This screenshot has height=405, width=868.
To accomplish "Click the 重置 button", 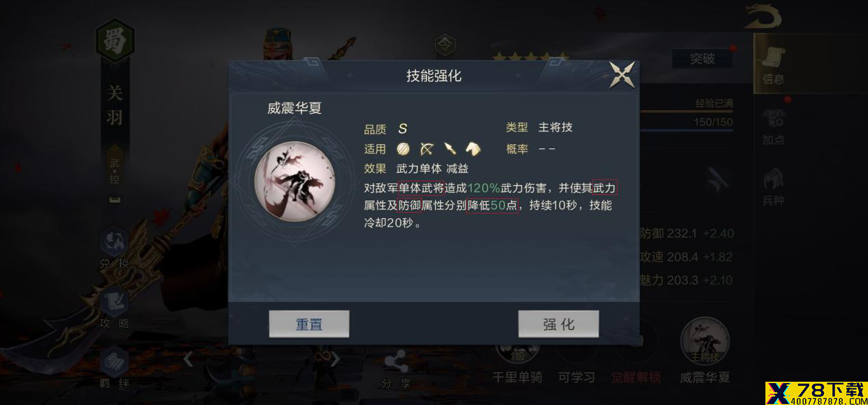I will 309,324.
